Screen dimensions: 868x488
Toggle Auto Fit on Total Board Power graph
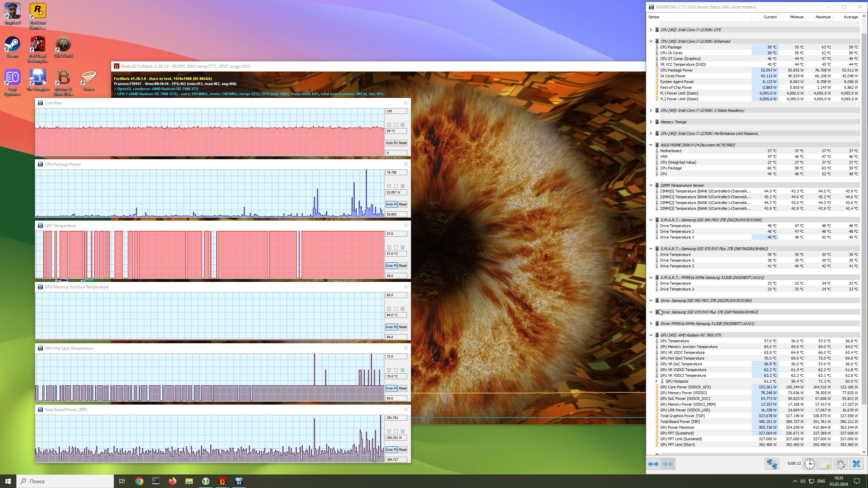[391, 450]
